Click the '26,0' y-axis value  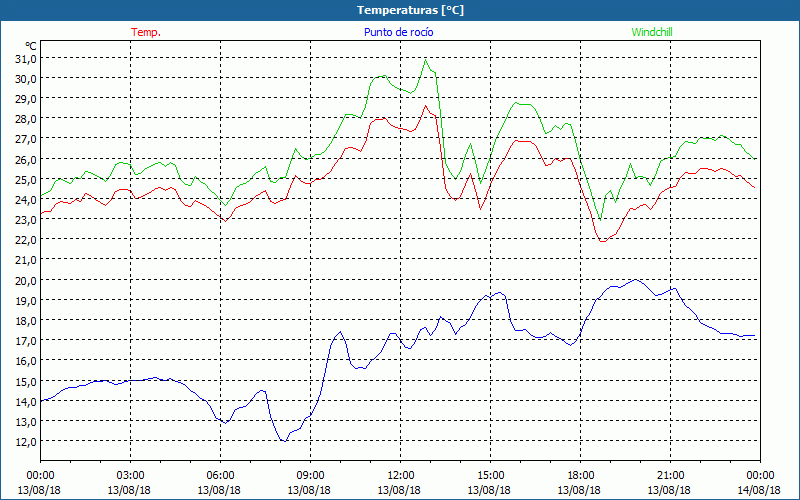[26, 159]
